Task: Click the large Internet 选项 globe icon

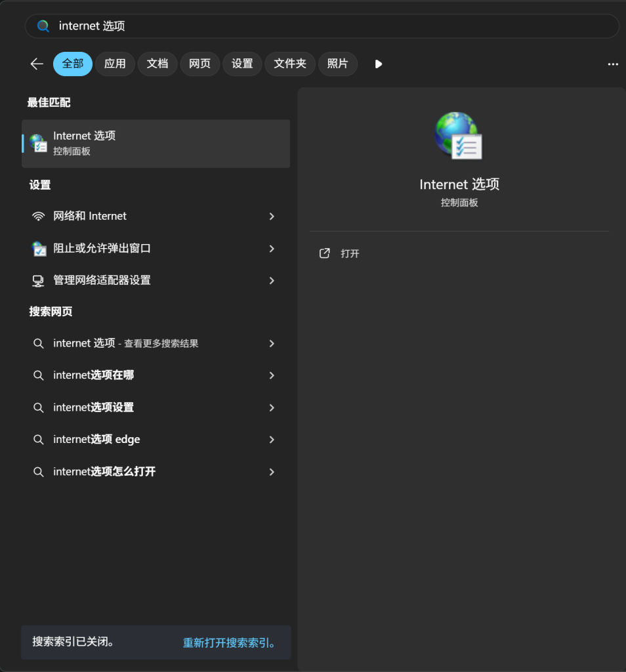Action: 459,135
